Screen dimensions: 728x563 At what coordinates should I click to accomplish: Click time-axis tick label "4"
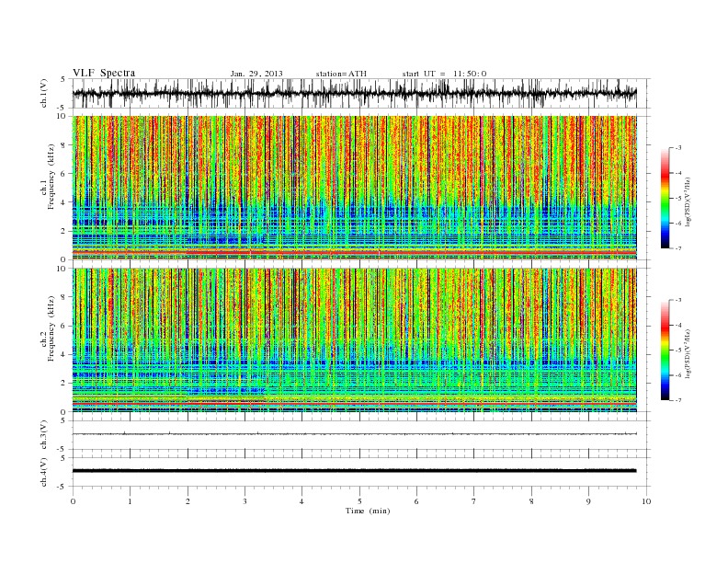(x=301, y=501)
